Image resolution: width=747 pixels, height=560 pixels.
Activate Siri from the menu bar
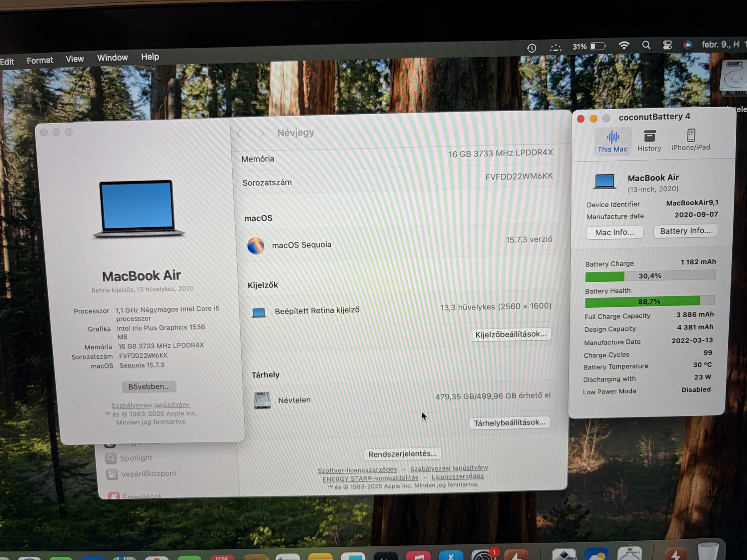point(687,45)
